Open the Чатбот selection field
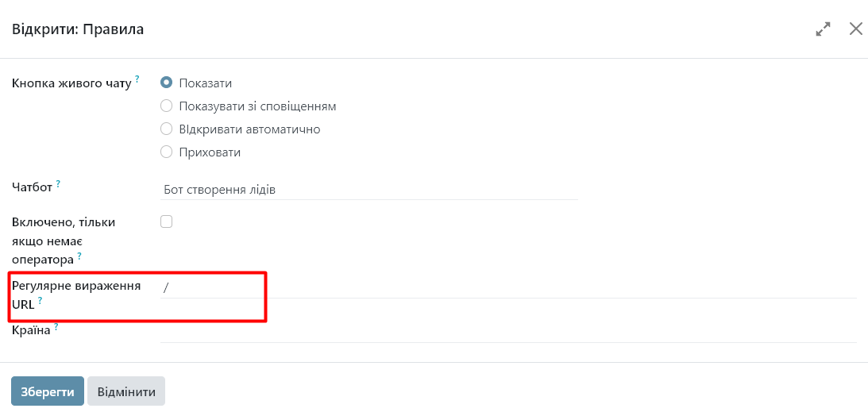This screenshot has width=868, height=416. point(368,190)
